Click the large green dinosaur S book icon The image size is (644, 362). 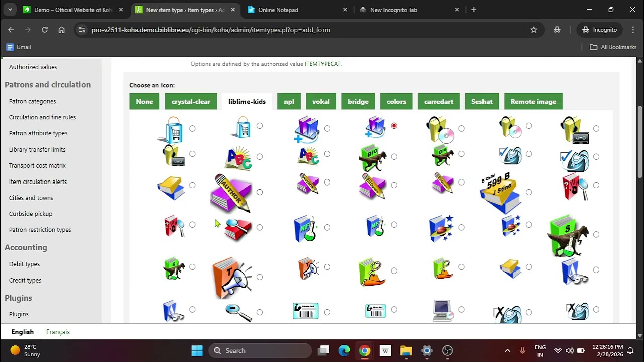pyautogui.click(x=569, y=235)
